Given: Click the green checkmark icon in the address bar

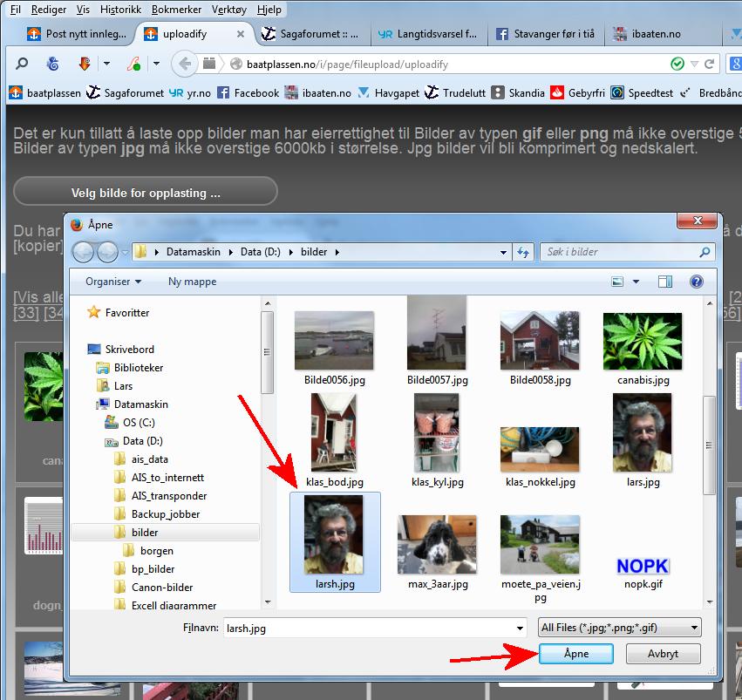Looking at the screenshot, I should pos(677,64).
